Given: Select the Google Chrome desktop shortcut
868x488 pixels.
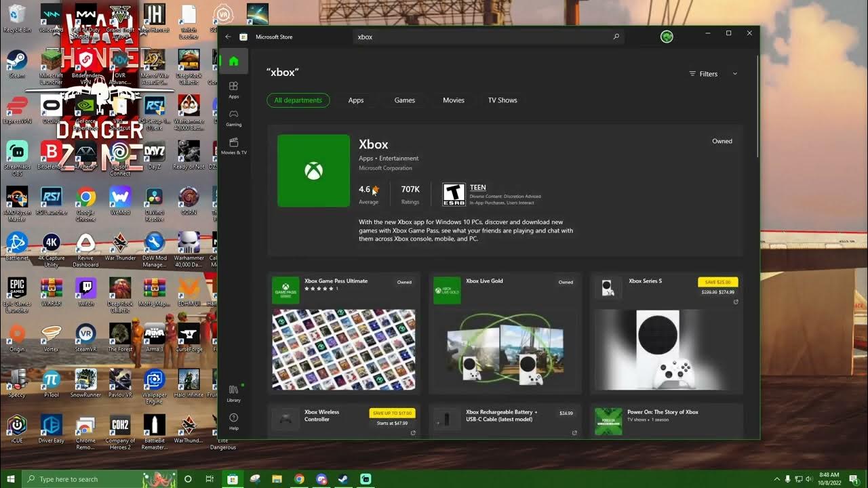Looking at the screenshot, I should coord(85,204).
